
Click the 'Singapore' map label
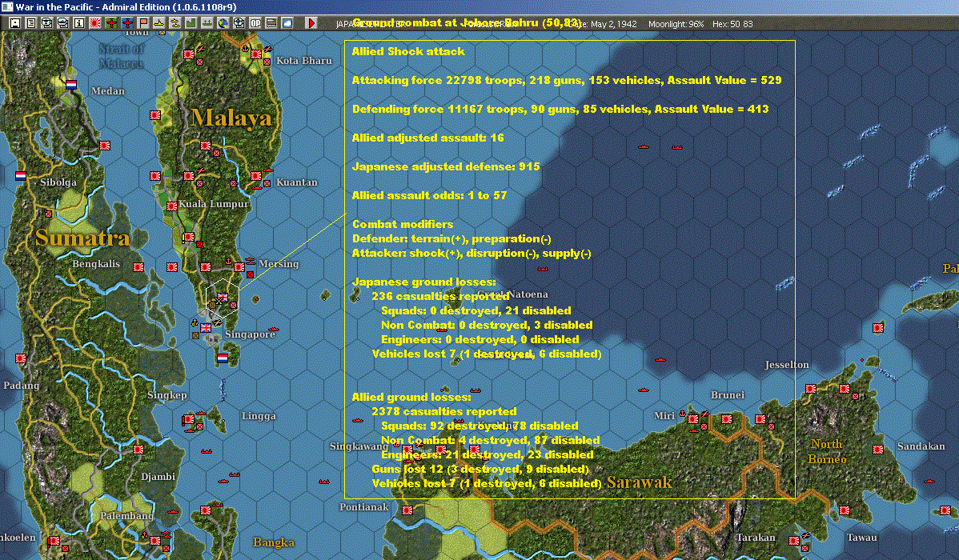coord(250,334)
